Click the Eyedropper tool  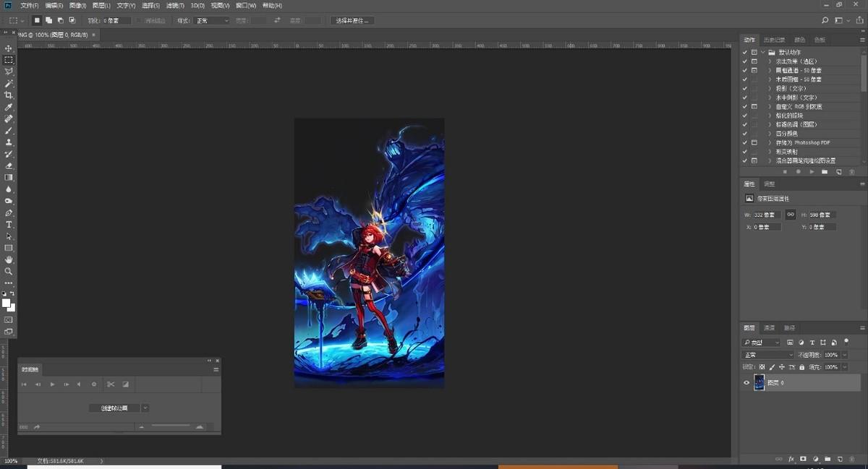click(x=9, y=107)
